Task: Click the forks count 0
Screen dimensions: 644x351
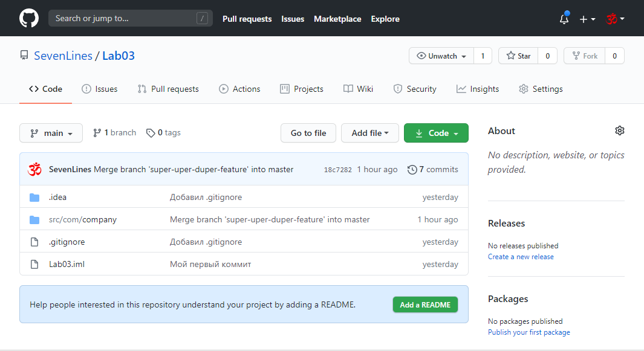Action: click(x=614, y=56)
